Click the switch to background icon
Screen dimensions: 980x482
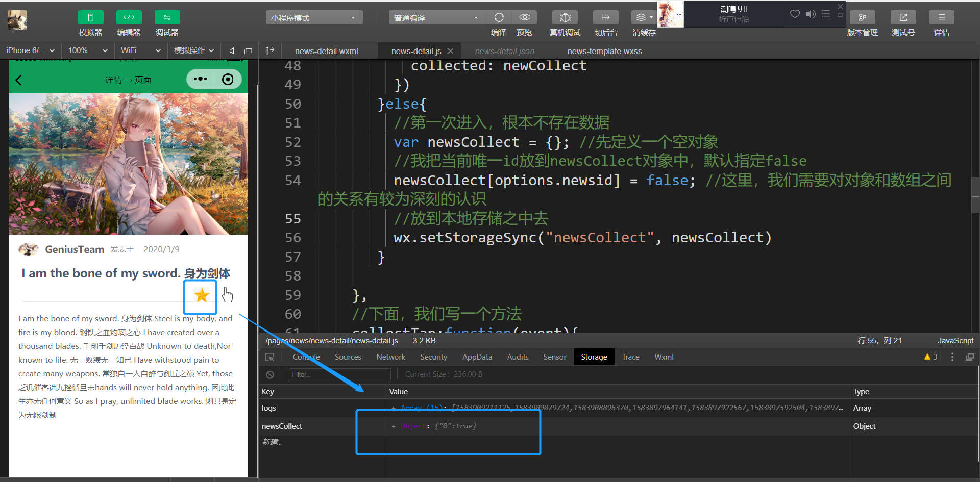point(606,17)
